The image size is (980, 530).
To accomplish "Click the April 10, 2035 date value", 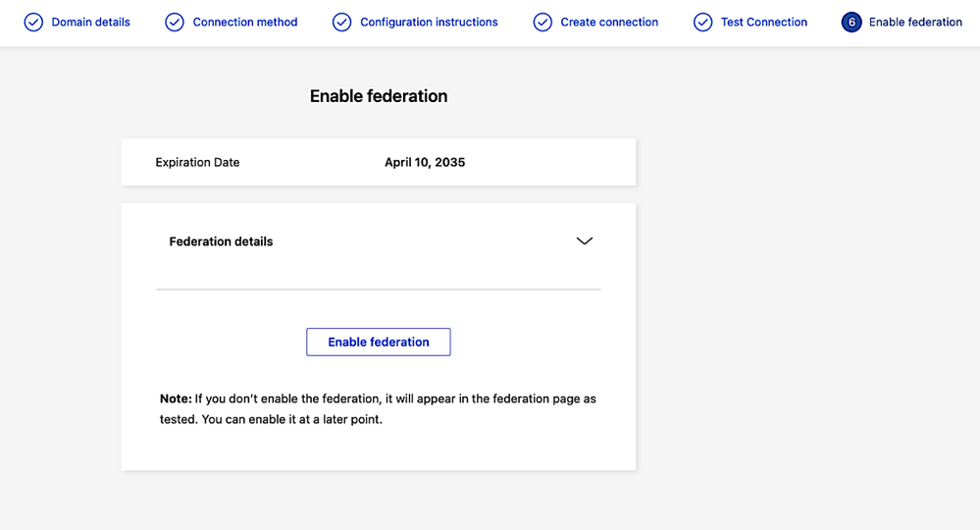I will point(425,162).
